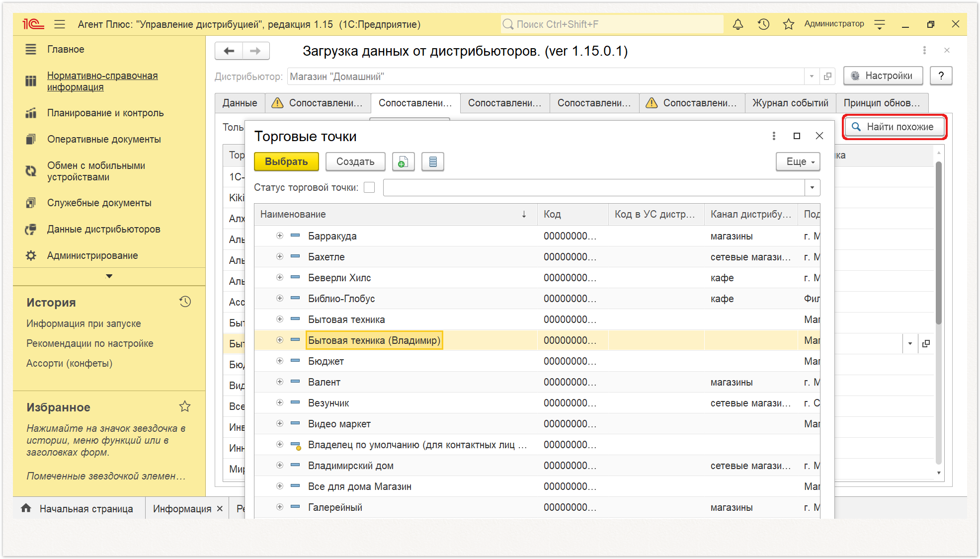The height and width of the screenshot is (559, 980).
Task: Close the Информация bottom tab
Action: pyautogui.click(x=220, y=509)
